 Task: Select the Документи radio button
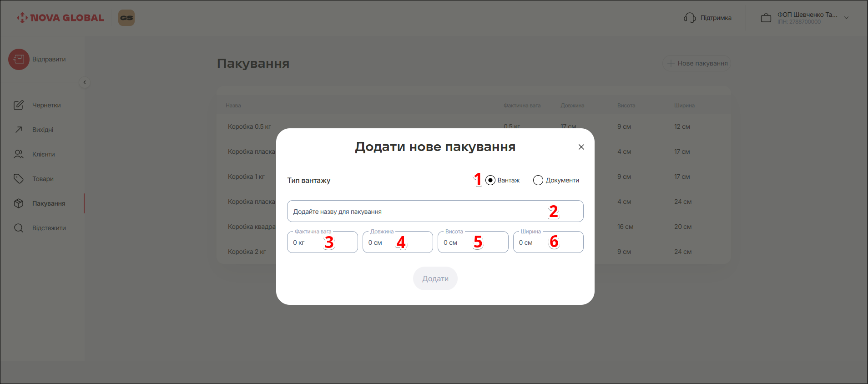click(538, 180)
